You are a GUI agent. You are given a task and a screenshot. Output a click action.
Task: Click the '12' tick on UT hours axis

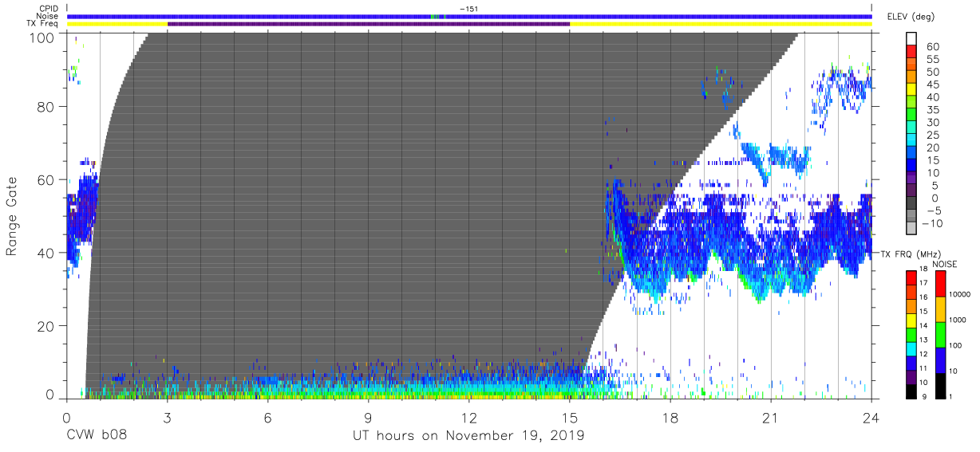point(468,416)
